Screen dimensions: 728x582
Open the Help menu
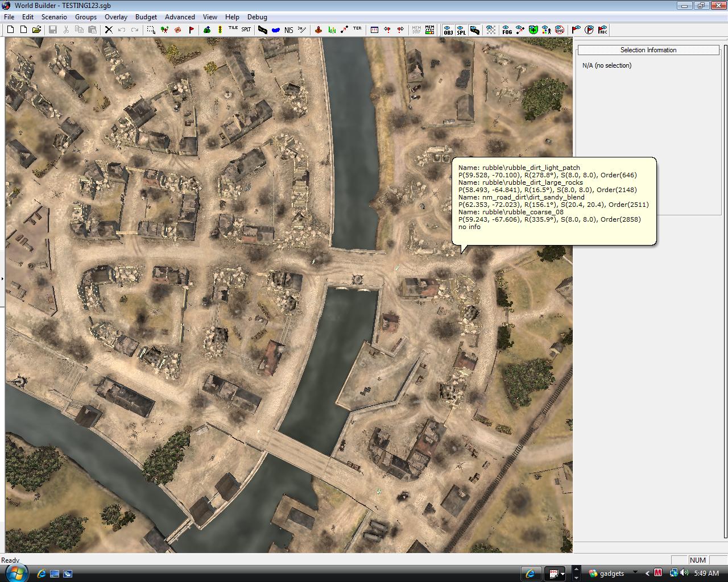(x=232, y=17)
